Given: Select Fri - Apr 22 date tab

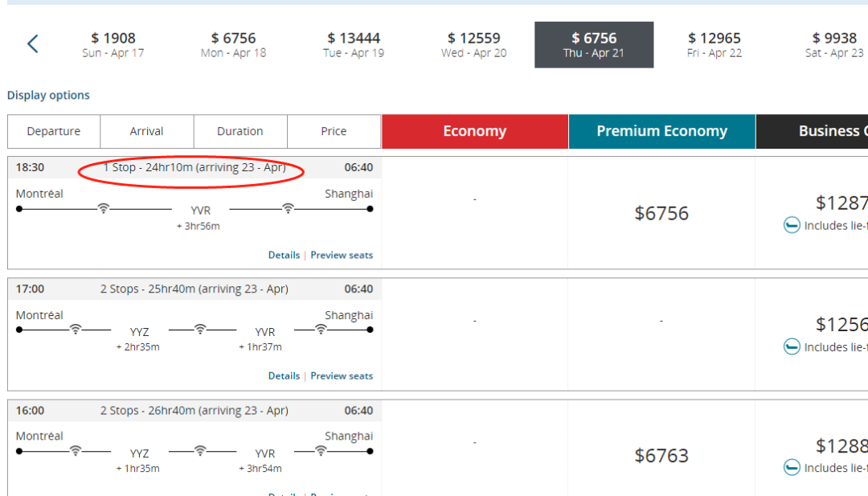Looking at the screenshot, I should coord(714,45).
